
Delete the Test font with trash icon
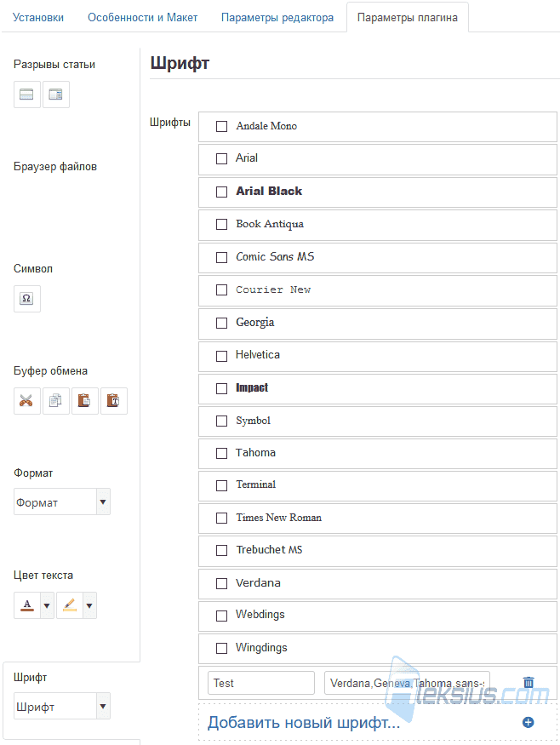point(529,682)
